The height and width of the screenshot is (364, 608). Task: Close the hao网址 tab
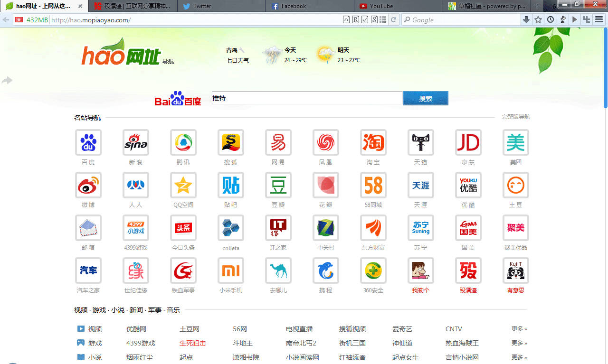tap(80, 6)
